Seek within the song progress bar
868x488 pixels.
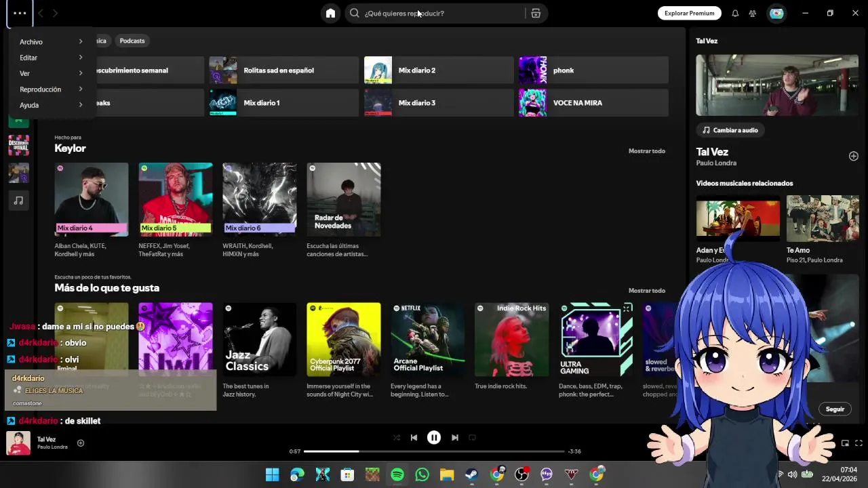(x=434, y=451)
